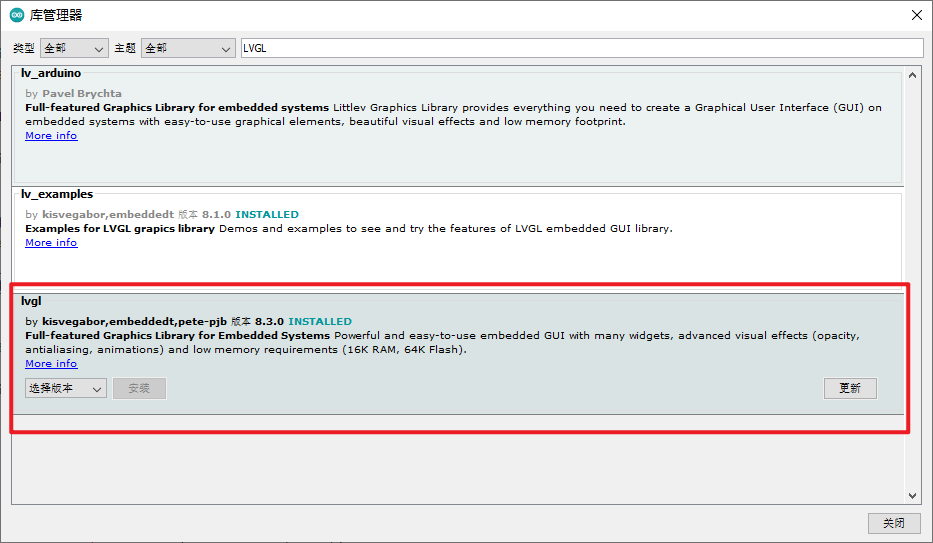
Task: Click the scrollbar down arrow
Action: point(913,495)
